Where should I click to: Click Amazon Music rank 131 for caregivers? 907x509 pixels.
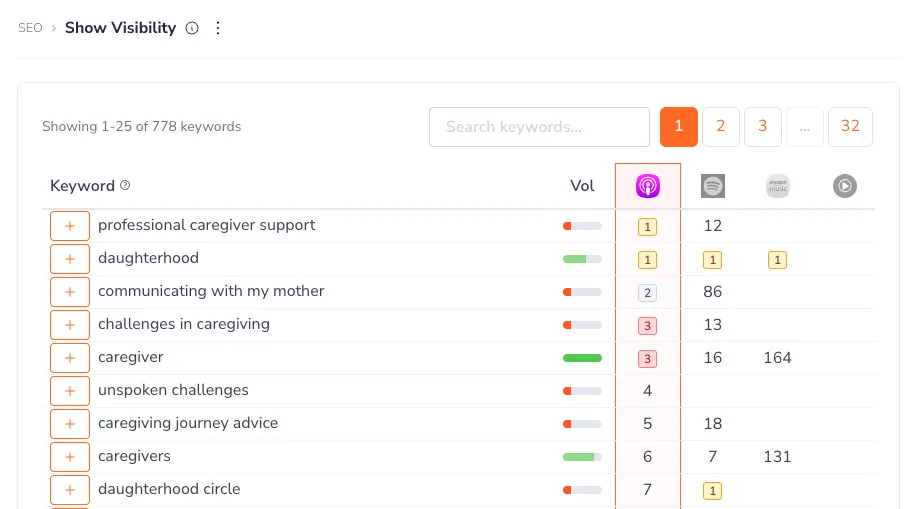[x=777, y=456]
